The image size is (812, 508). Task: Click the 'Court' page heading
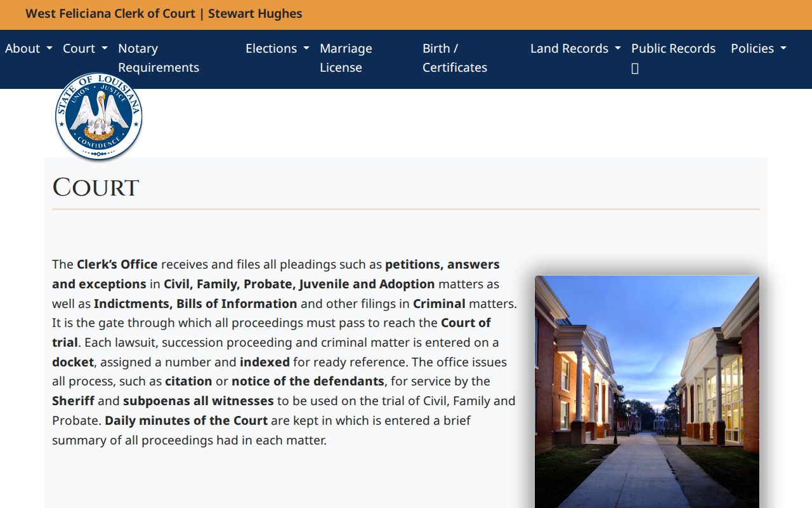(96, 187)
